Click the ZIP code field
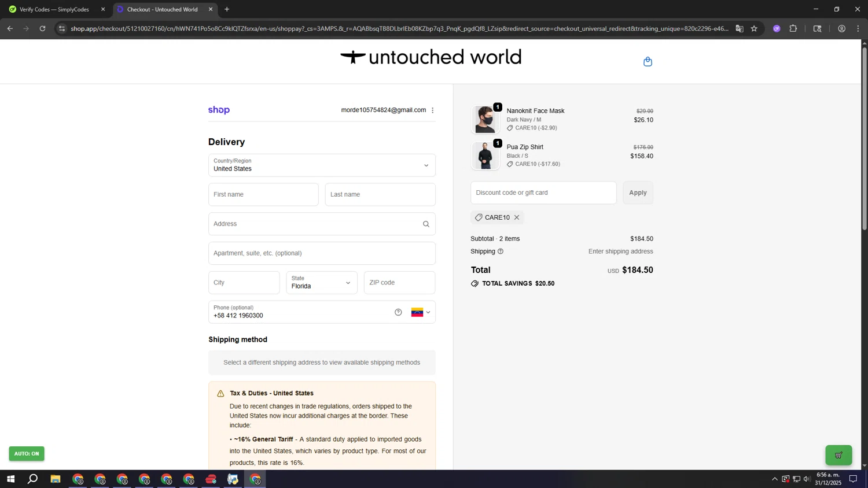 click(400, 283)
